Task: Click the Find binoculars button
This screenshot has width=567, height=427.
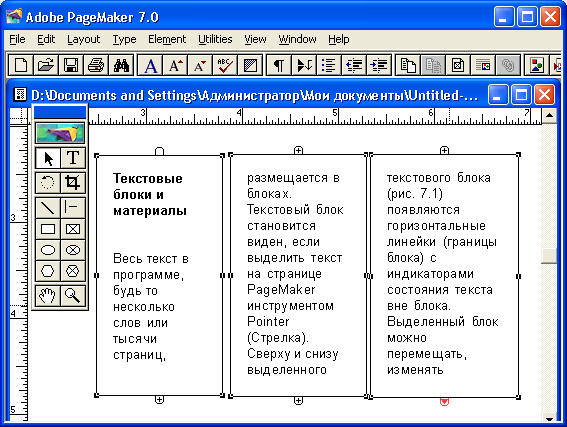Action: (x=121, y=65)
